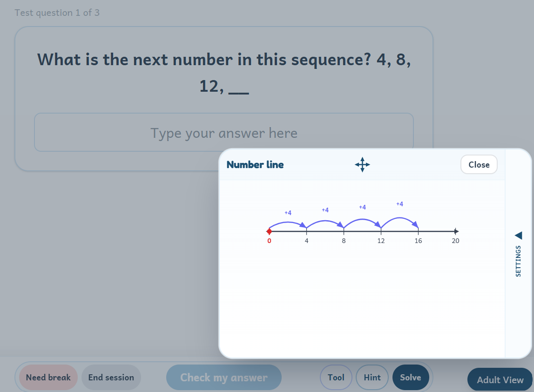Click the Need break button
534x392 pixels.
48,378
